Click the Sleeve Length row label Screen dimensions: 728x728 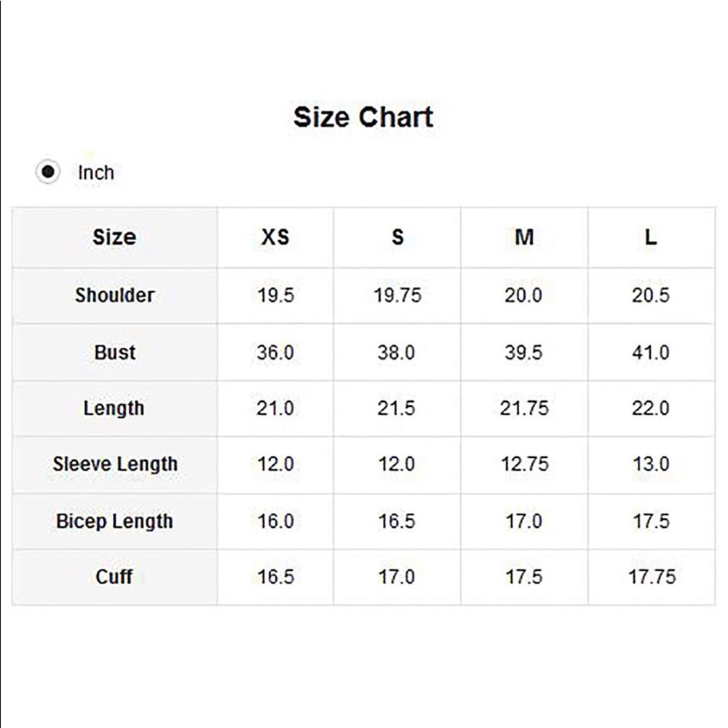click(x=115, y=464)
